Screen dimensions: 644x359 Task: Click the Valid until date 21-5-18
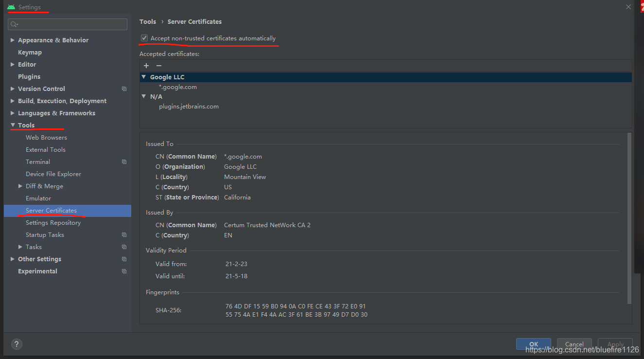[236, 276]
